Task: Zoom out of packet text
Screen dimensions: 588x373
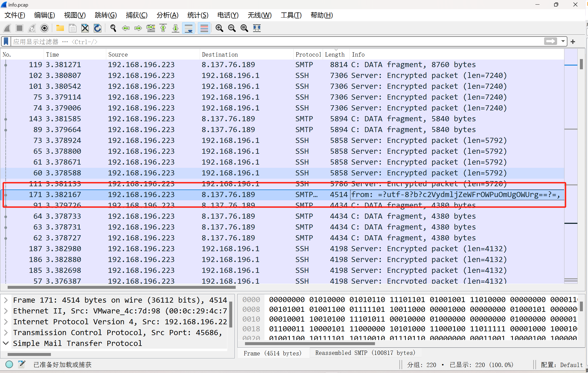Action: 232,28
